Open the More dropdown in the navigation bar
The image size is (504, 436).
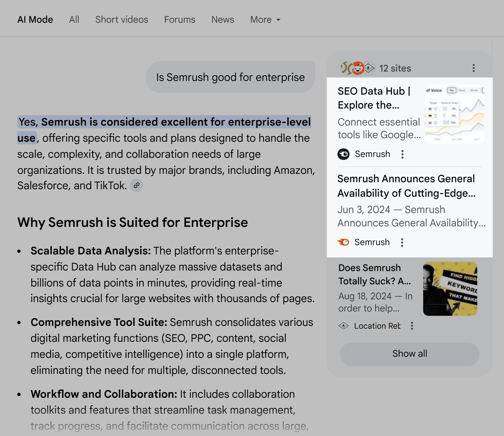[265, 20]
